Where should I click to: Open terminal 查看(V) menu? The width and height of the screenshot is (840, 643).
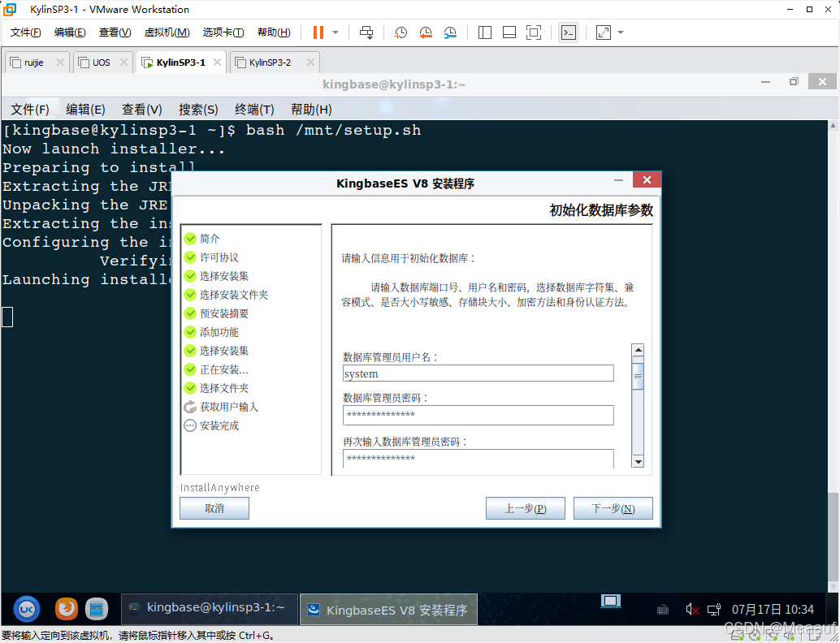(x=141, y=110)
